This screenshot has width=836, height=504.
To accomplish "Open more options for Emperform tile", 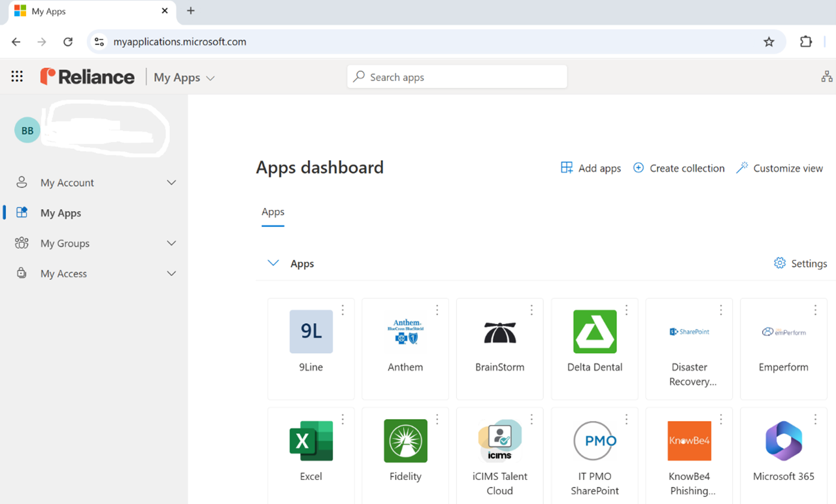I will click(815, 310).
